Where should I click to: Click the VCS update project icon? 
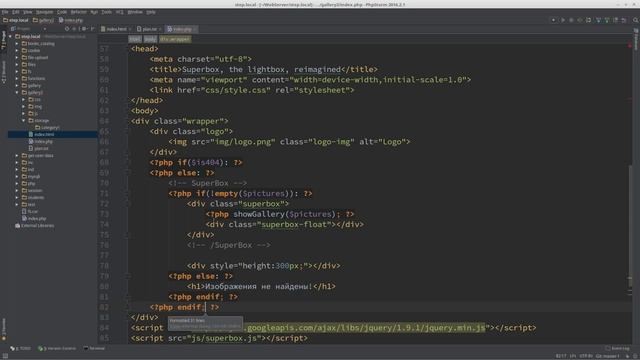click(x=598, y=20)
